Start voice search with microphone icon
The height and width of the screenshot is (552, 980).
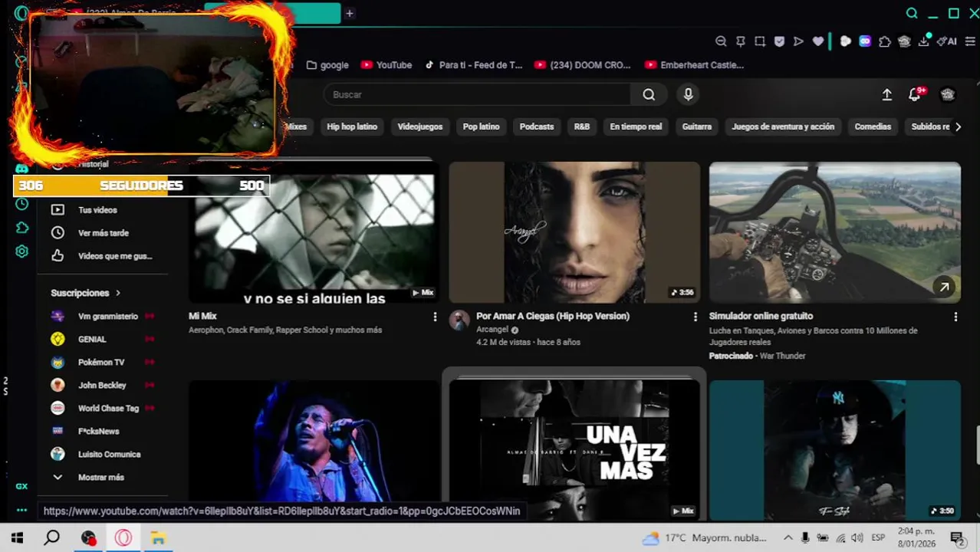(688, 94)
